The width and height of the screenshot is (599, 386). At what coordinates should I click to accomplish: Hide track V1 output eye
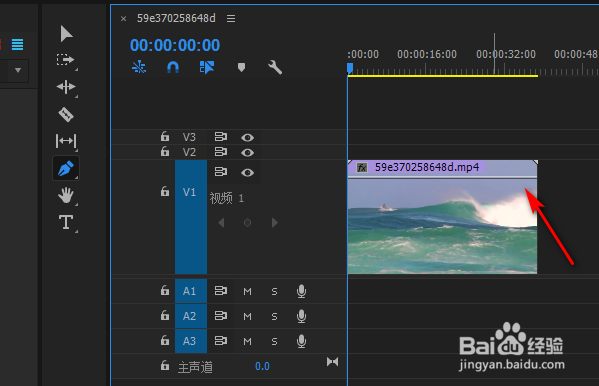pyautogui.click(x=248, y=173)
